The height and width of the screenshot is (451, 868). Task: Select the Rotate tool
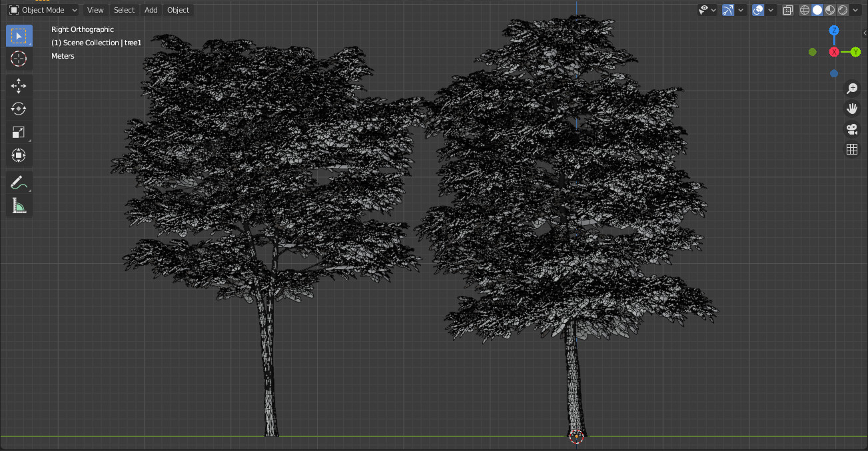point(19,109)
